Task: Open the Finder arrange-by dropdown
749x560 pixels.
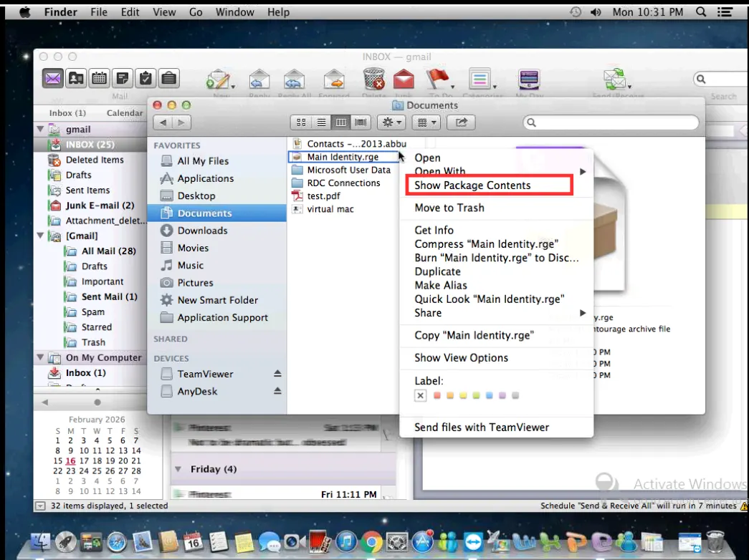Action: coord(426,123)
